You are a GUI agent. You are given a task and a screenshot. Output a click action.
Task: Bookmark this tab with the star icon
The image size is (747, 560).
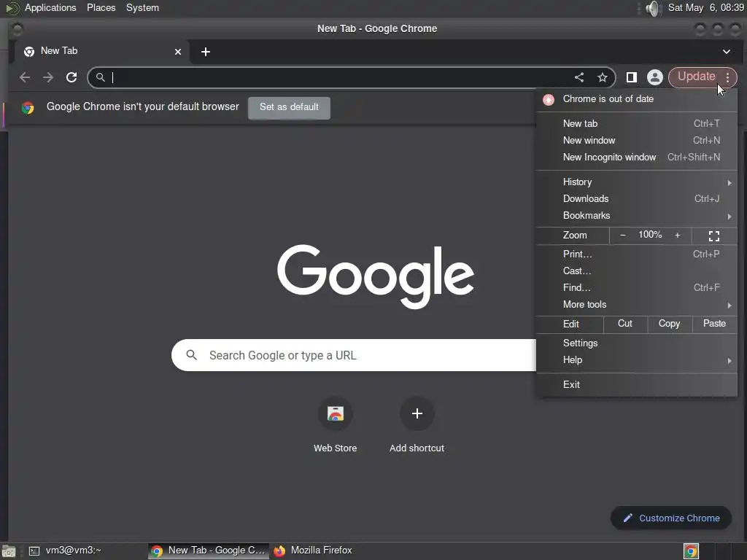coord(602,77)
